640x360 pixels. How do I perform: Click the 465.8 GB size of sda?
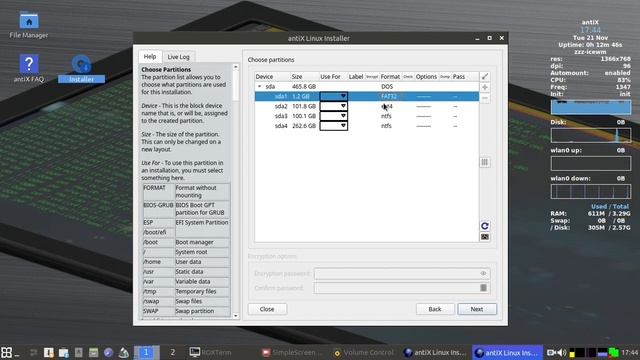304,87
